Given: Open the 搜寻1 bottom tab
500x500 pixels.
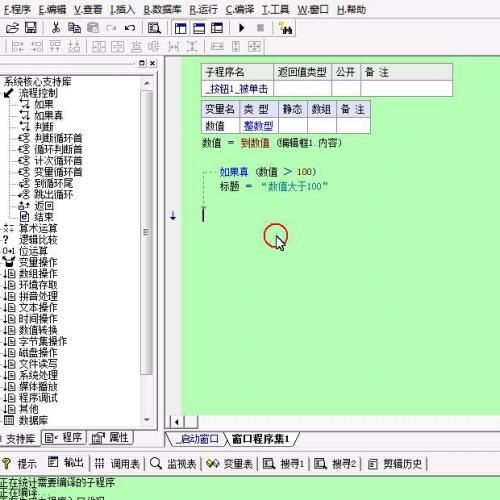Looking at the screenshot, I should pos(284,463).
